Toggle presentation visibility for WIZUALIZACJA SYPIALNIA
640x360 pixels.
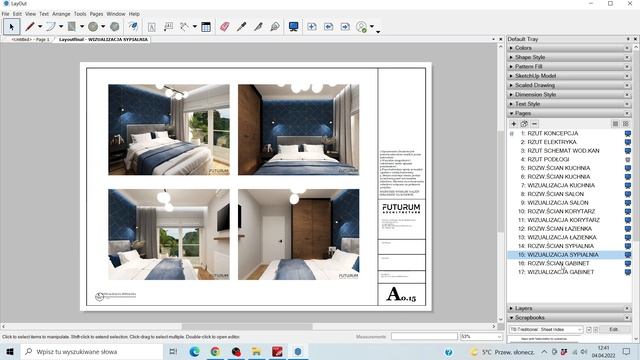pos(628,255)
